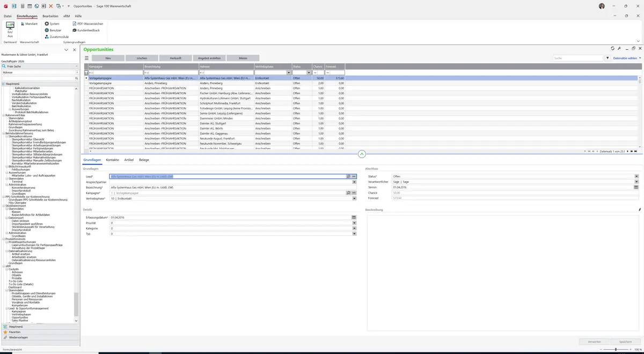Click the calculator icon in the title bar
The width and height of the screenshot is (644, 354).
[x=23, y=6]
